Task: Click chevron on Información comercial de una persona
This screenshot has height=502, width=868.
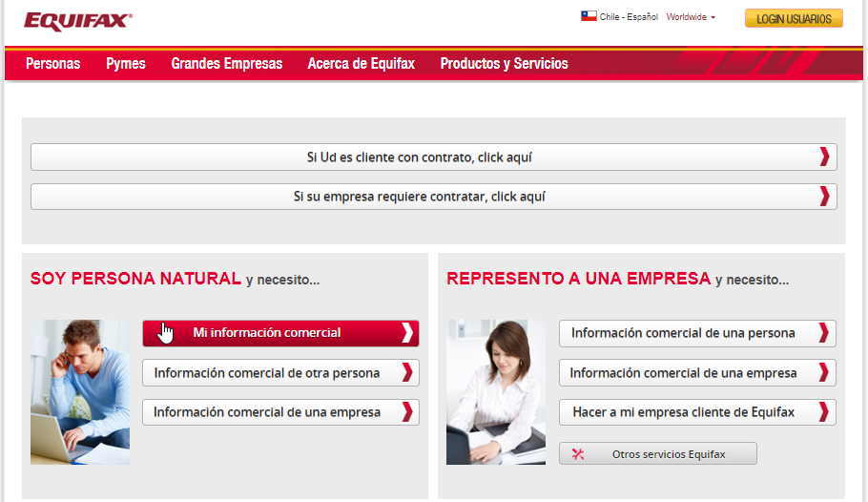Action: (x=824, y=333)
